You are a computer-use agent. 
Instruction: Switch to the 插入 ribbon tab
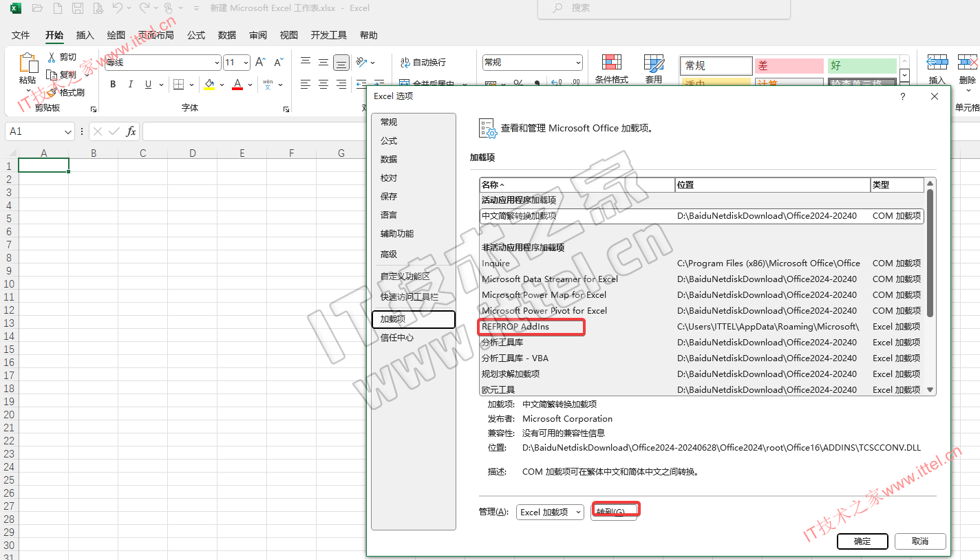[x=85, y=35]
